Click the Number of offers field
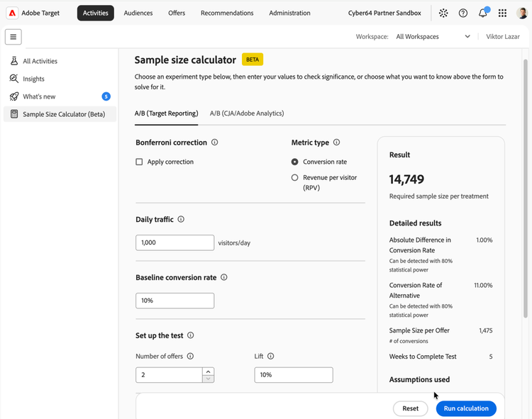The height and width of the screenshot is (419, 532). click(169, 375)
